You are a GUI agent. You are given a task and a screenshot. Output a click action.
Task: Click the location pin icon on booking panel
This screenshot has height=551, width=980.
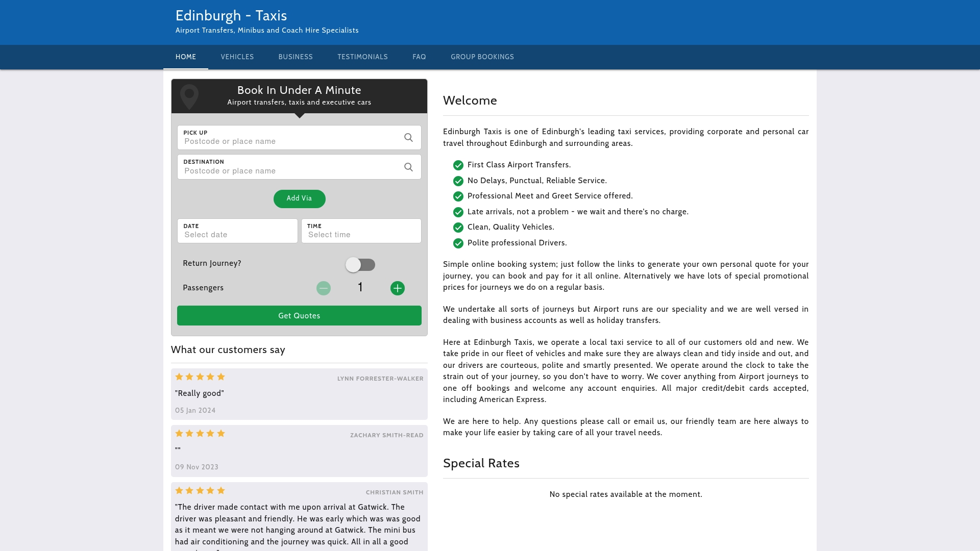click(189, 96)
